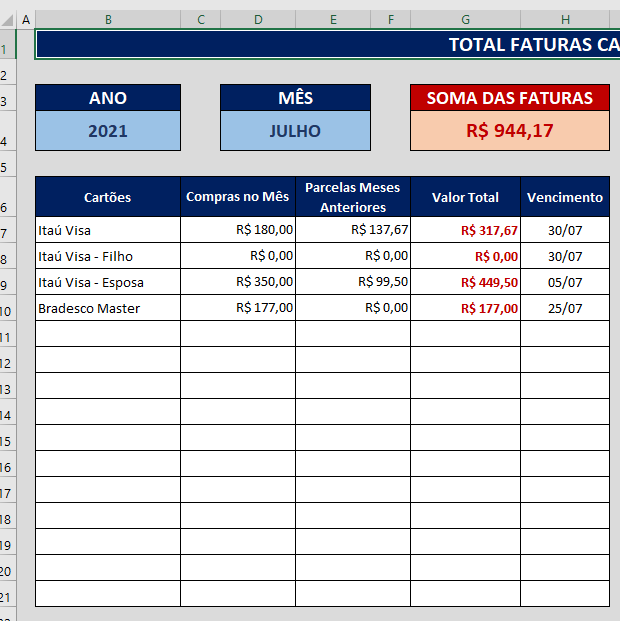The height and width of the screenshot is (621, 620).
Task: Click the R$ 350,00 purchases cell
Action: point(237,282)
